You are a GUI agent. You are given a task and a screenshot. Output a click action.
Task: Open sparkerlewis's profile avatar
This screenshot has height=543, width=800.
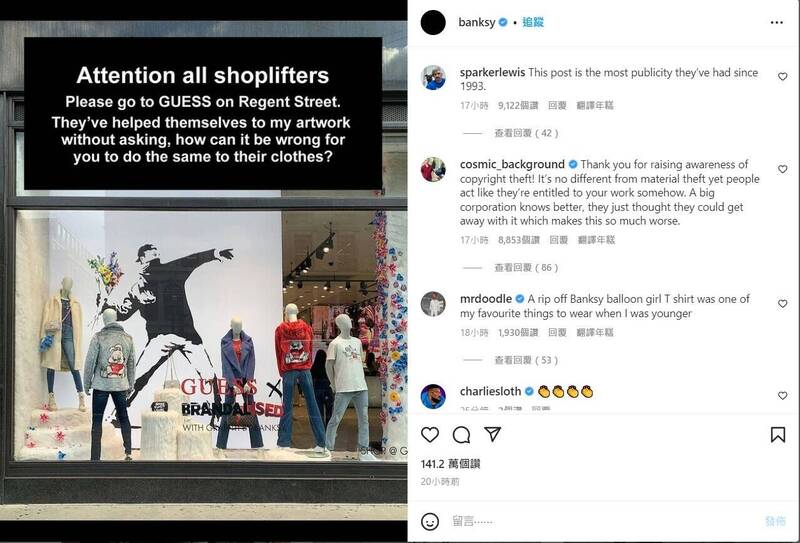tap(433, 78)
